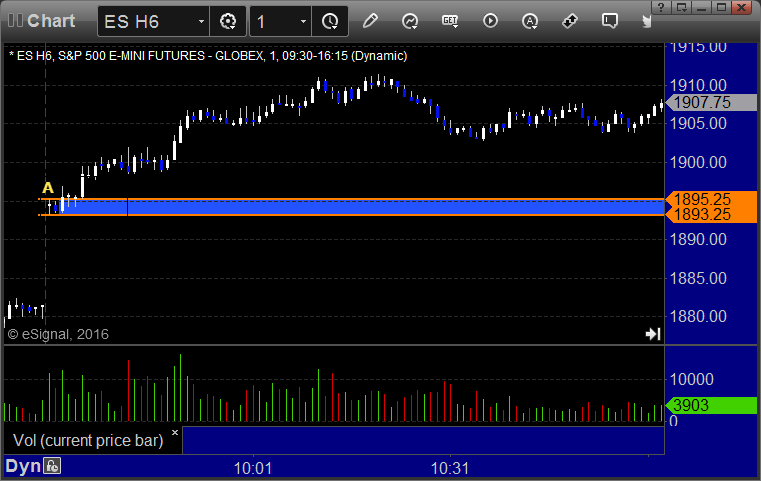Click the 1880.00 price axis label
Image resolution: width=761 pixels, height=481 pixels.
point(698,316)
